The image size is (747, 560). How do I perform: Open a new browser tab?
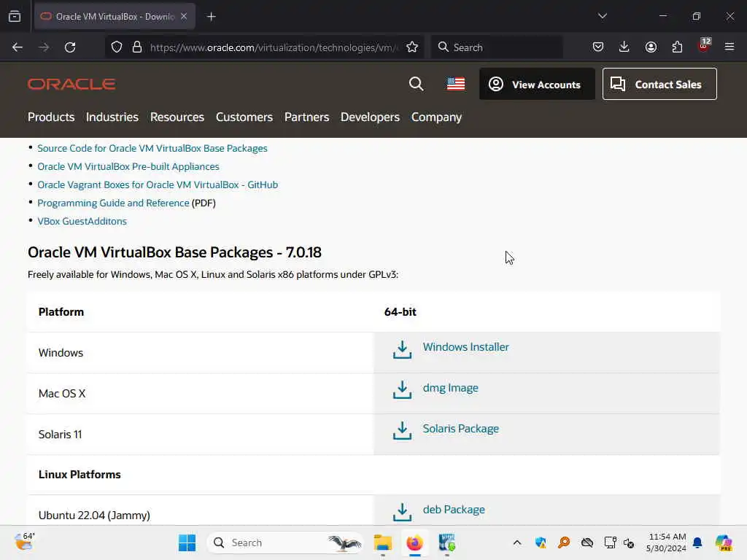coord(212,17)
